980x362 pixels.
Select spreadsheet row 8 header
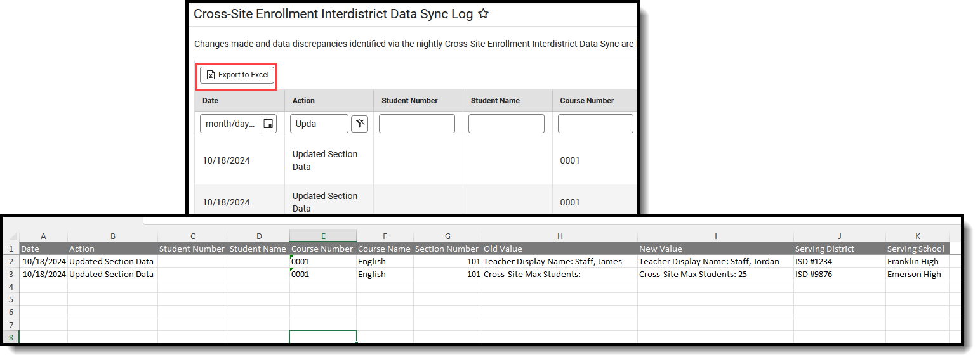(11, 337)
